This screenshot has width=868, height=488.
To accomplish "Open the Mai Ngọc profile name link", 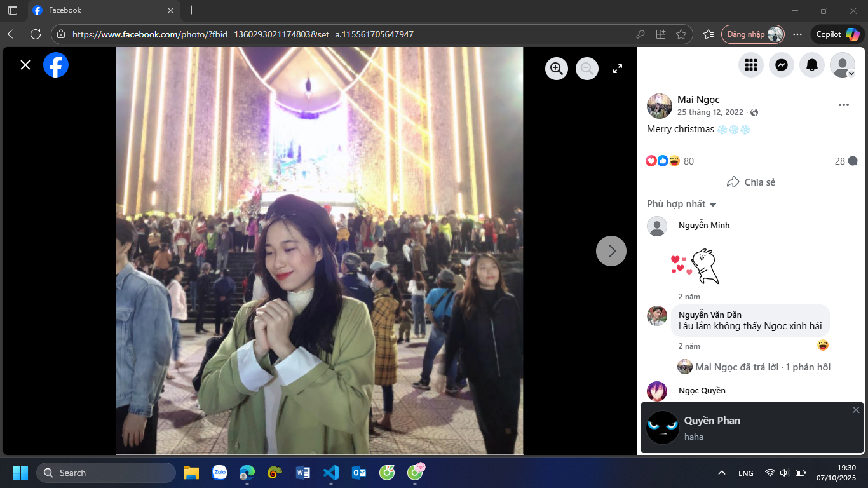I will 698,100.
